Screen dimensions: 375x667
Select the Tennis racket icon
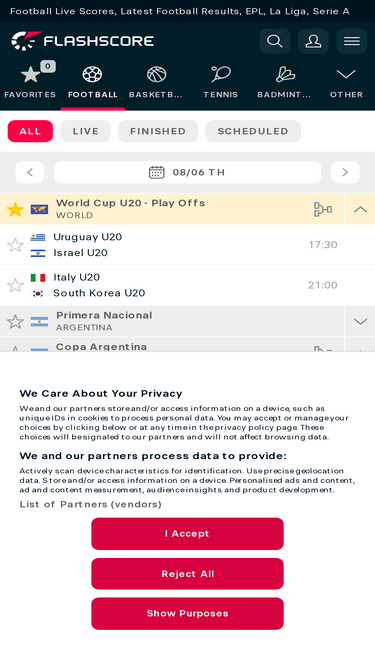(221, 74)
